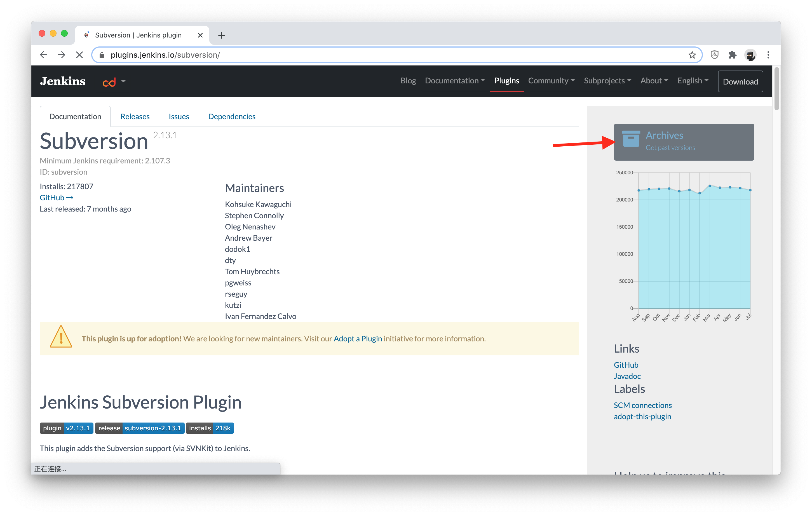This screenshot has width=812, height=516.
Task: Open the Chrome profile avatar
Action: [750, 55]
